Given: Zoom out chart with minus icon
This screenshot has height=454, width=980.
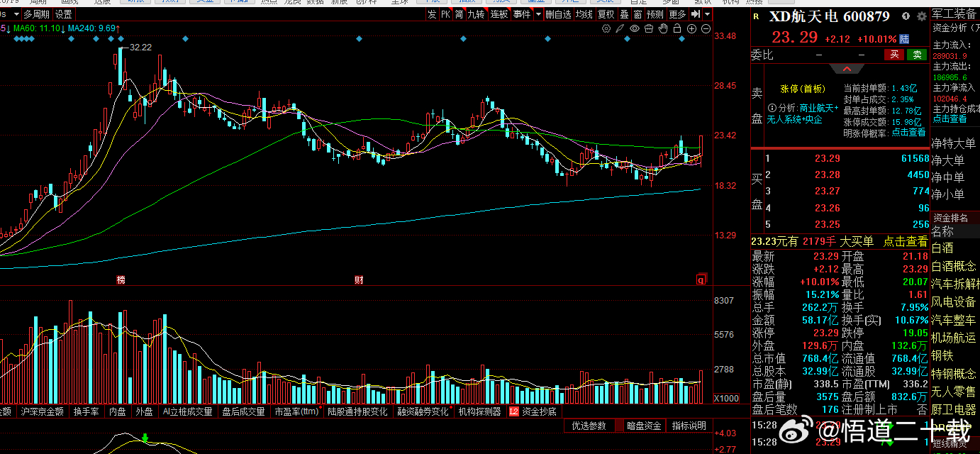Looking at the screenshot, I should [x=706, y=28].
